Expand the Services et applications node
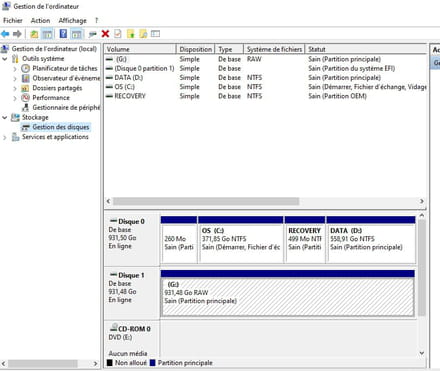The width and height of the screenshot is (440, 371). click(5, 137)
